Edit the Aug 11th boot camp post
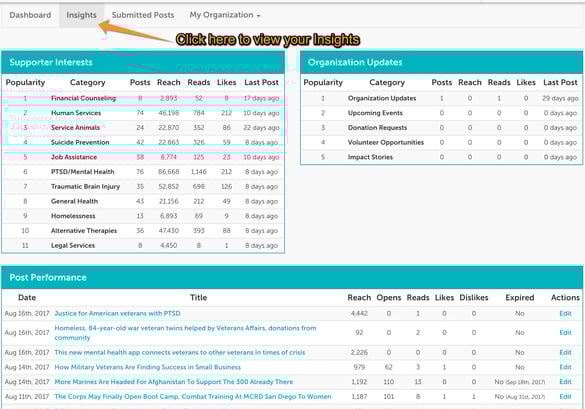This screenshot has width=585, height=409. click(x=565, y=397)
